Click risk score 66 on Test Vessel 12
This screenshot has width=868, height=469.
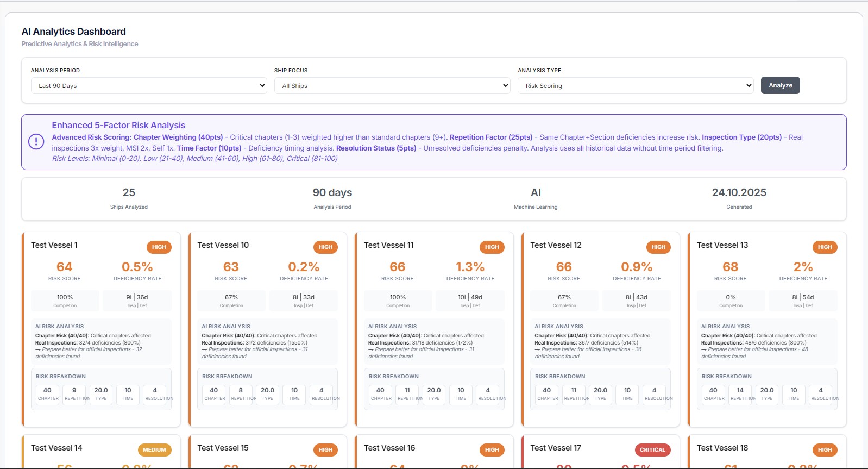click(564, 267)
